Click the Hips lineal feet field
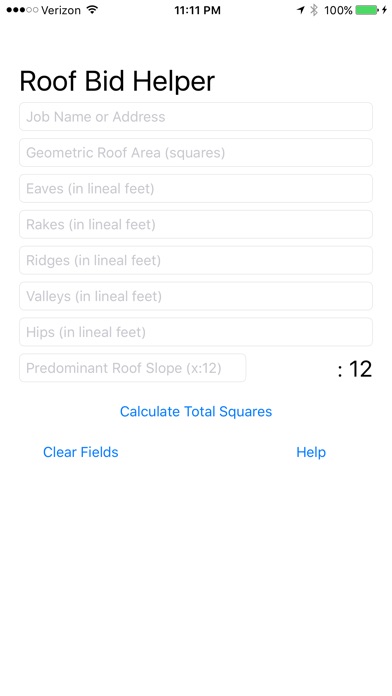 point(196,332)
